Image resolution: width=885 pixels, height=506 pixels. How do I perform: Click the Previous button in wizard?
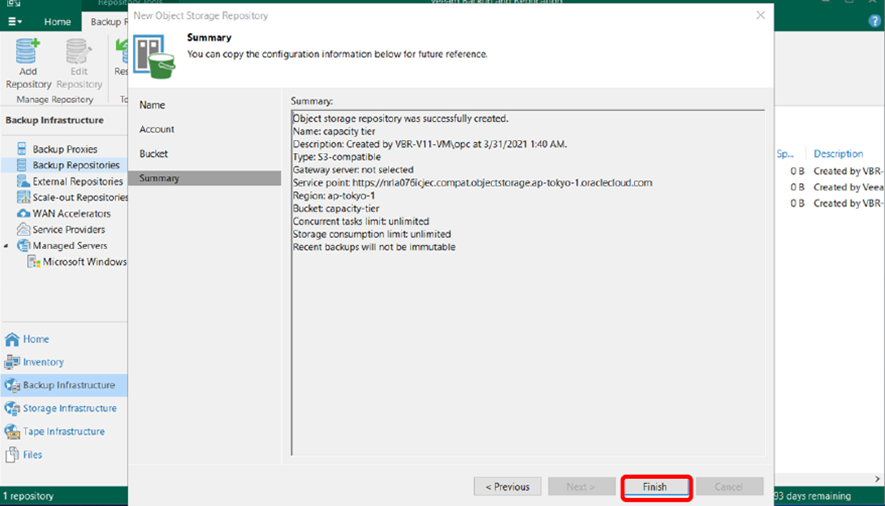507,487
